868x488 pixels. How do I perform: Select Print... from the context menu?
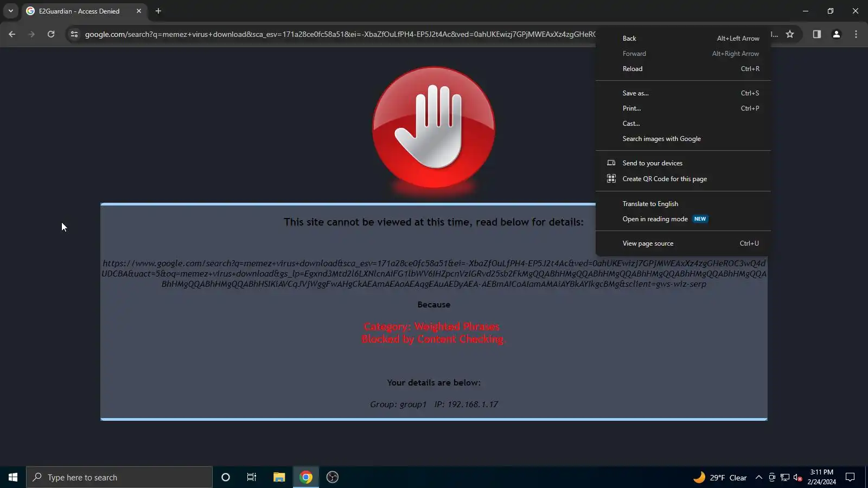coord(683,108)
